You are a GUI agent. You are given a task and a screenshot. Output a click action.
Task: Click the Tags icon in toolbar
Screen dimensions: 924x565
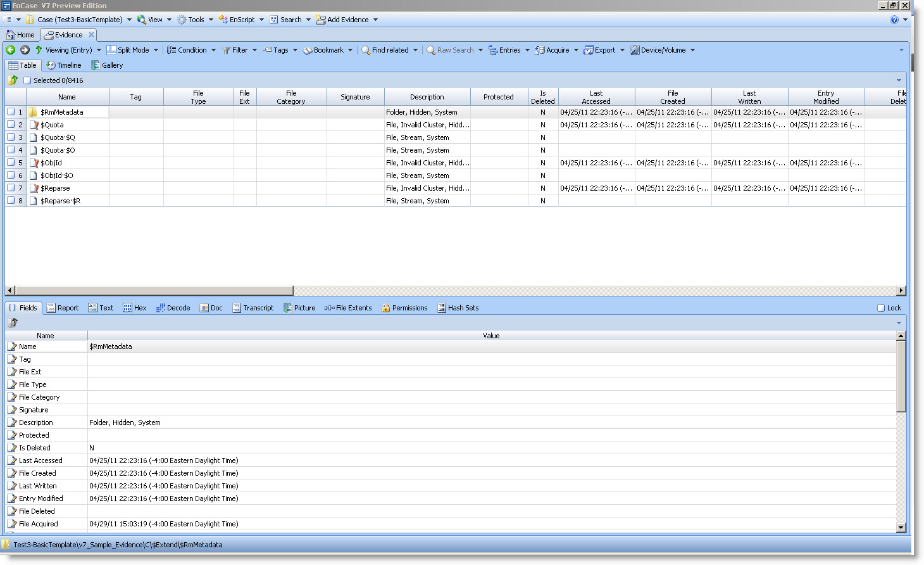click(268, 50)
